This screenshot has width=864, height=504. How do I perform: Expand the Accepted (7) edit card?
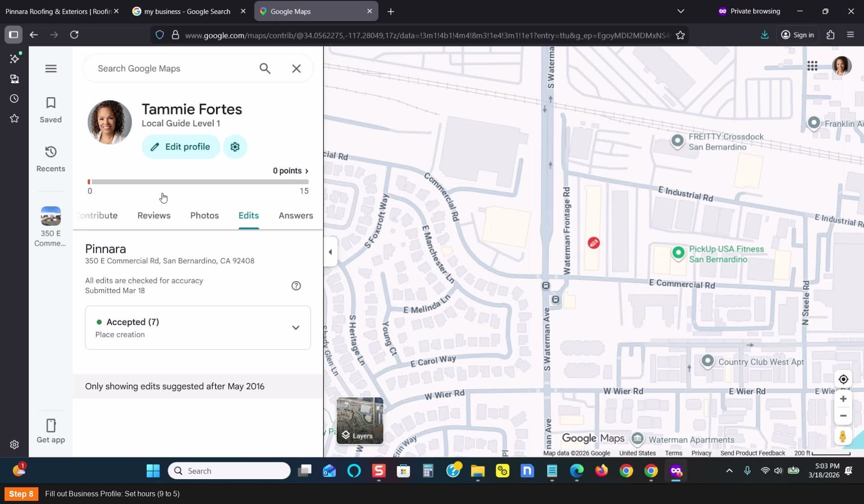(x=198, y=328)
